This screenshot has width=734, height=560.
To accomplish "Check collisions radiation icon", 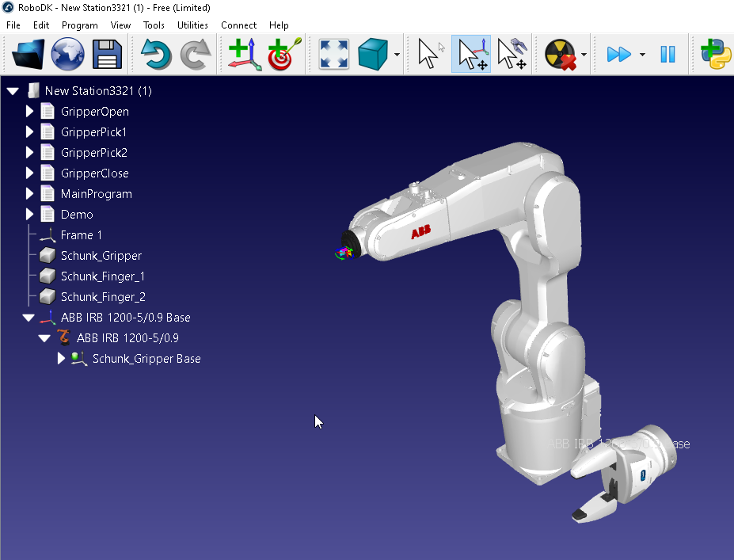I will (561, 55).
